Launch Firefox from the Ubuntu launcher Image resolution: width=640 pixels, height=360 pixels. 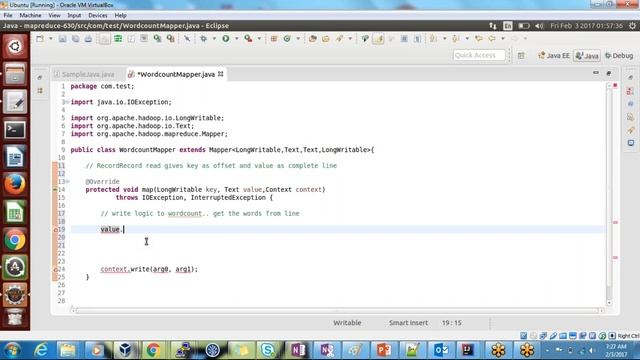pos(15,184)
